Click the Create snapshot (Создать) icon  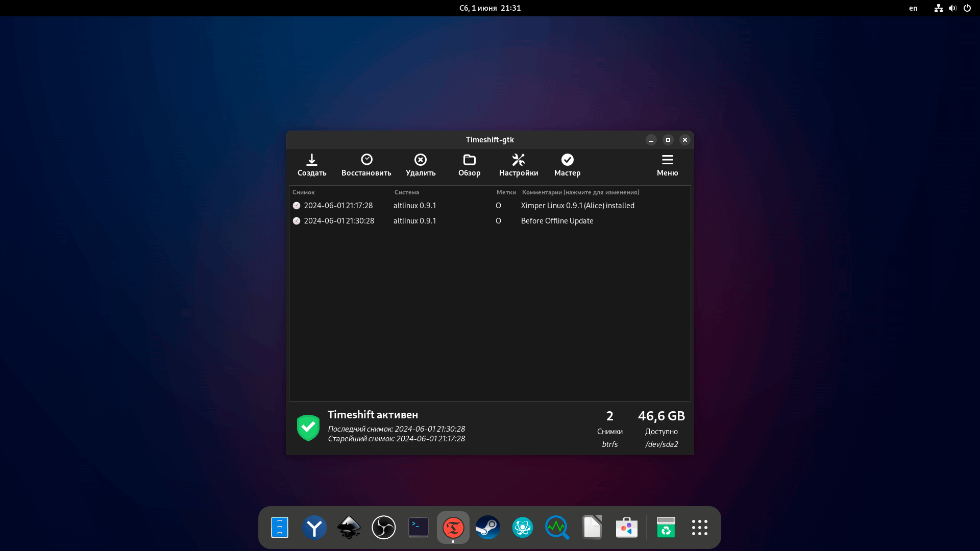click(312, 160)
